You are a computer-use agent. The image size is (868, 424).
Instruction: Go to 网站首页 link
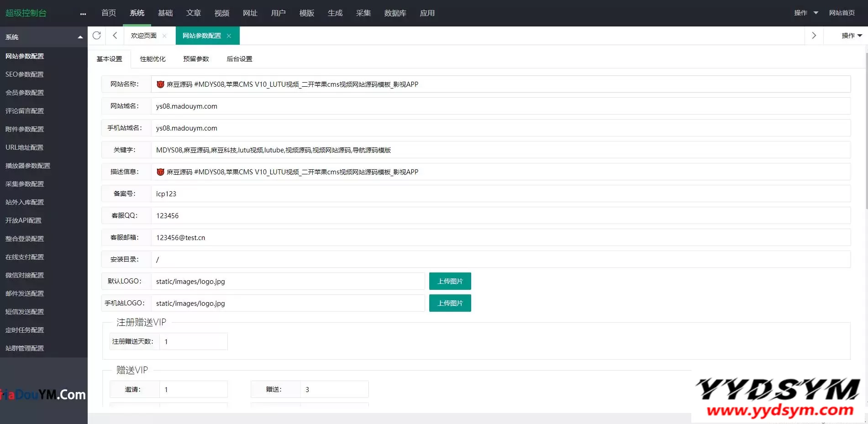point(842,13)
